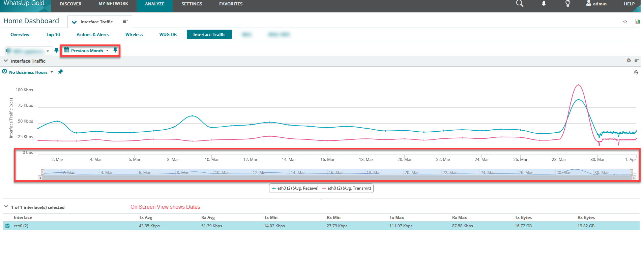
Task: Open the Wireless dashboard tab
Action: tap(134, 35)
